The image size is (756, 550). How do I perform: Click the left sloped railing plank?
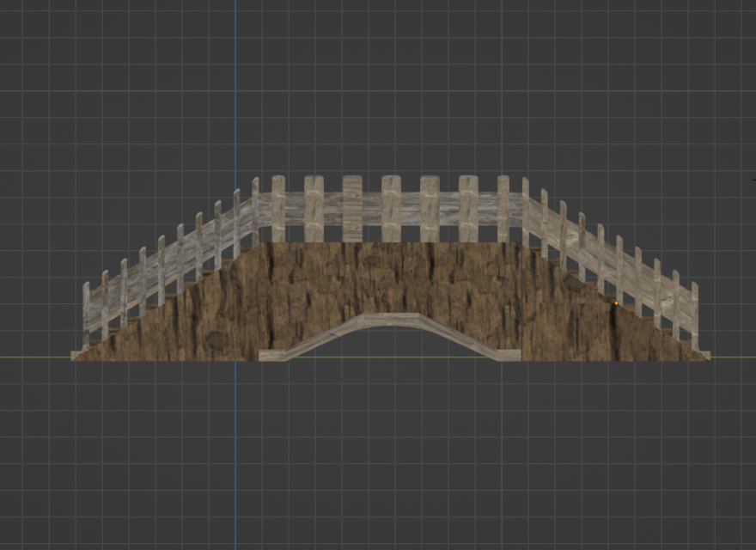(172, 260)
